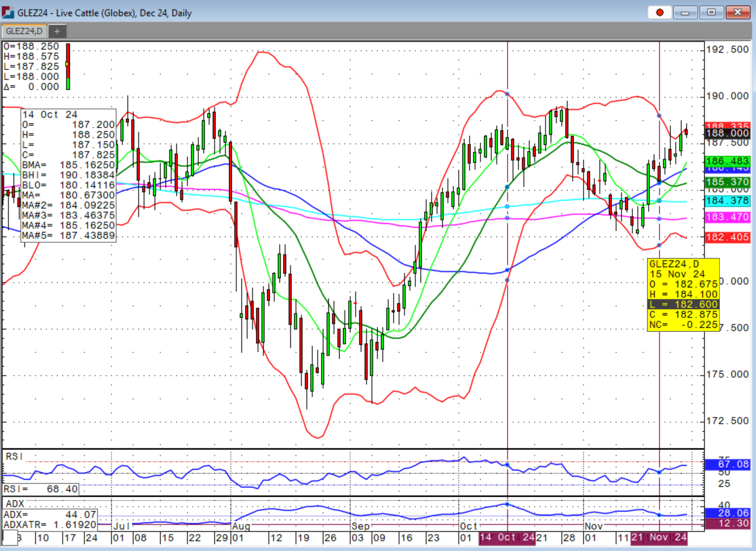The image size is (756, 551).
Task: Click the MA#2= 184.09225 row
Action: tap(69, 205)
